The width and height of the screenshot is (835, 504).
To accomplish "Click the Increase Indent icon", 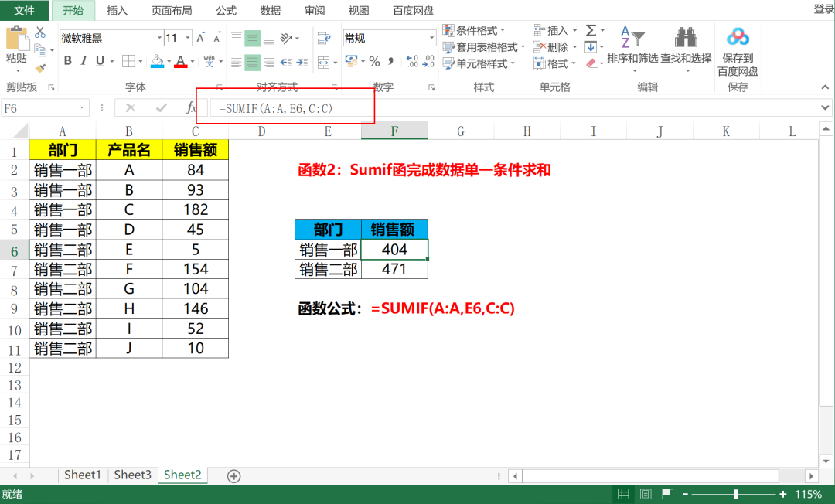I will click(x=302, y=63).
